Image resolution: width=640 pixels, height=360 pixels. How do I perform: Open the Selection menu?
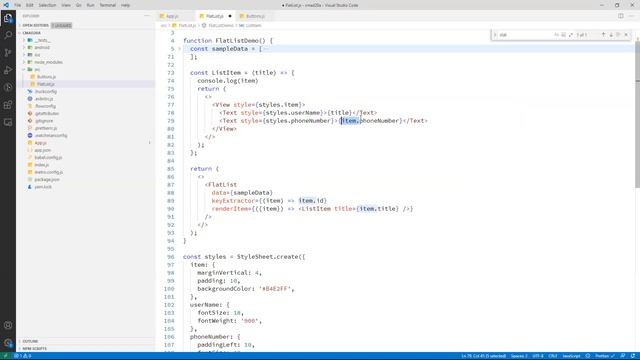pyautogui.click(x=47, y=5)
